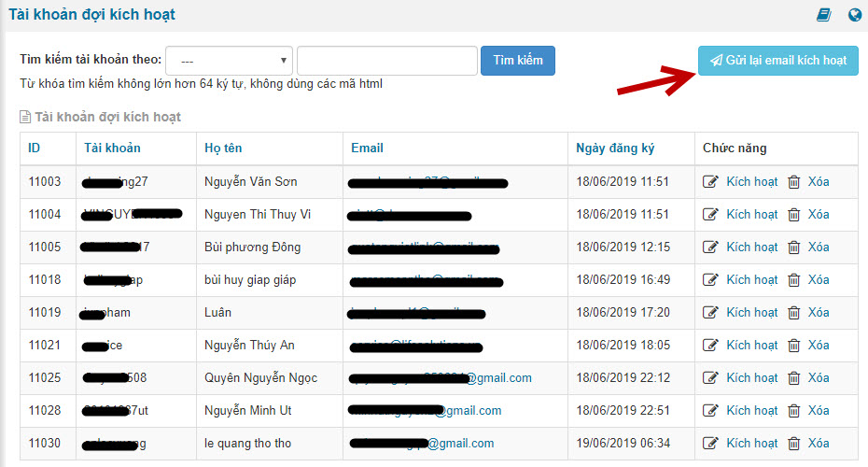
Task: Delete account 11005 via Xóa link
Action: [x=819, y=248]
